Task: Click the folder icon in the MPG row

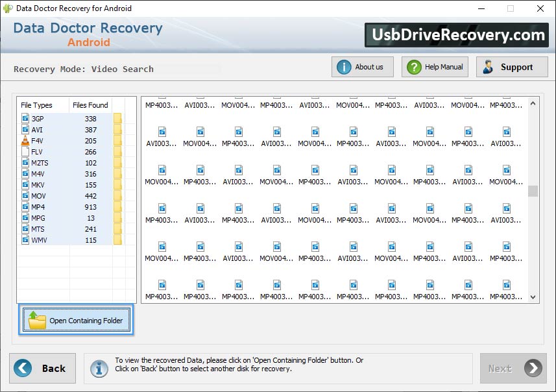Action: pos(117,217)
